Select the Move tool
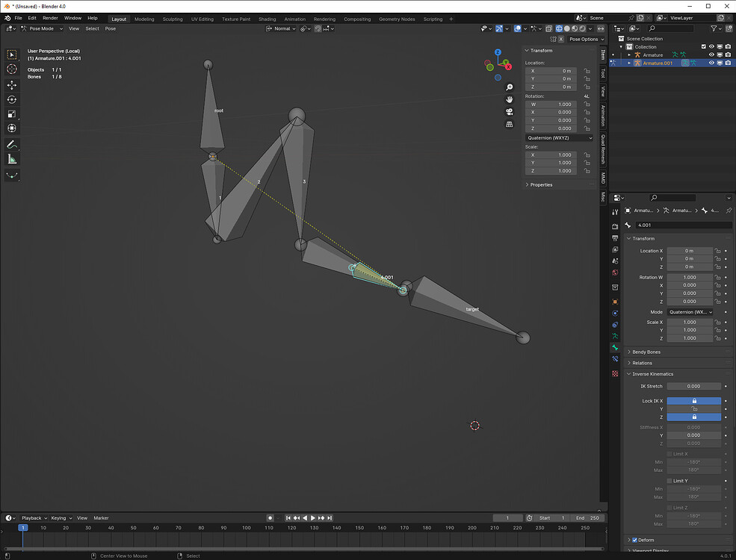The width and height of the screenshot is (736, 560). click(x=12, y=85)
